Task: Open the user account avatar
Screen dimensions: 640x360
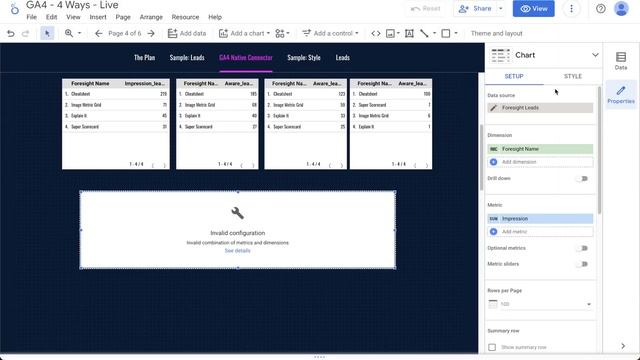Action: coord(621,9)
